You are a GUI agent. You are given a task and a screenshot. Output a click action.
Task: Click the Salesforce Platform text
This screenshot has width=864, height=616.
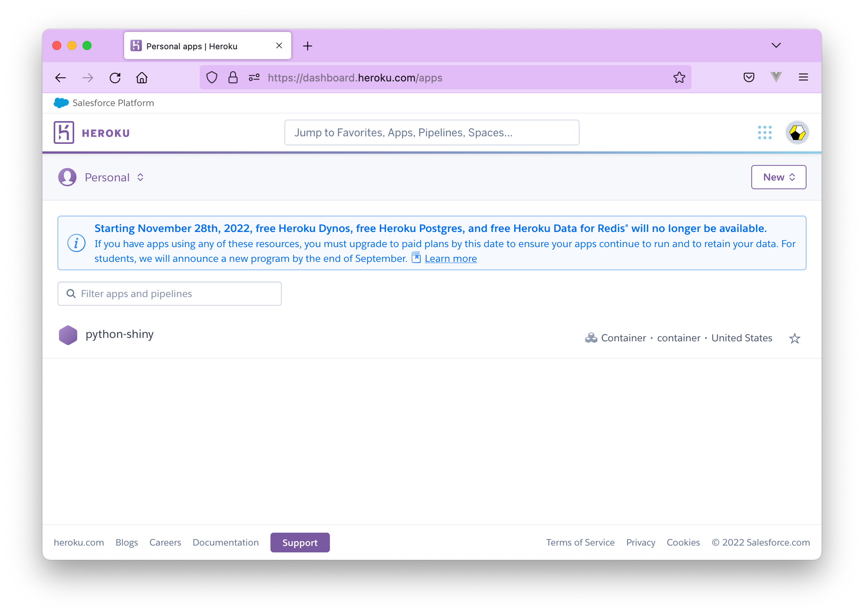coord(113,103)
